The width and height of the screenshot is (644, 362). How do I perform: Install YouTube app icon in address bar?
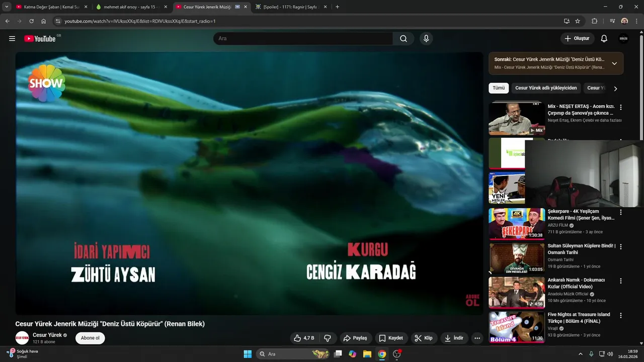click(567, 21)
